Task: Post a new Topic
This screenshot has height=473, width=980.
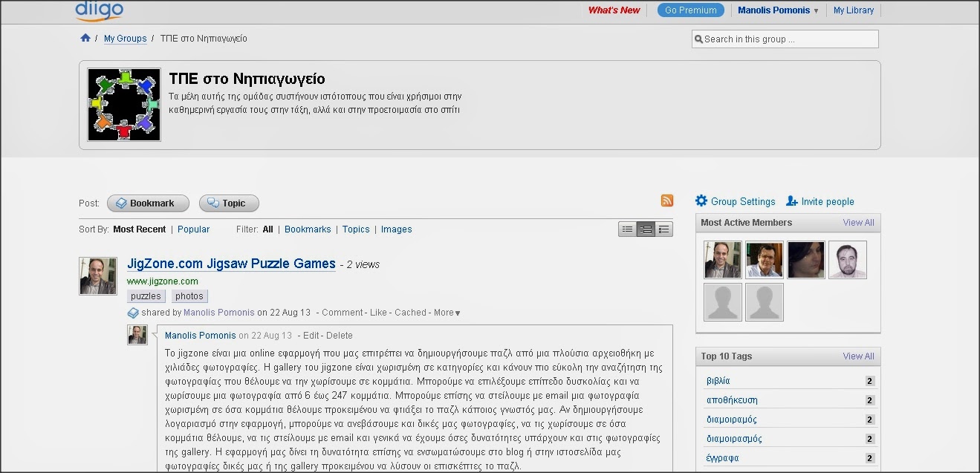Action: [x=229, y=203]
